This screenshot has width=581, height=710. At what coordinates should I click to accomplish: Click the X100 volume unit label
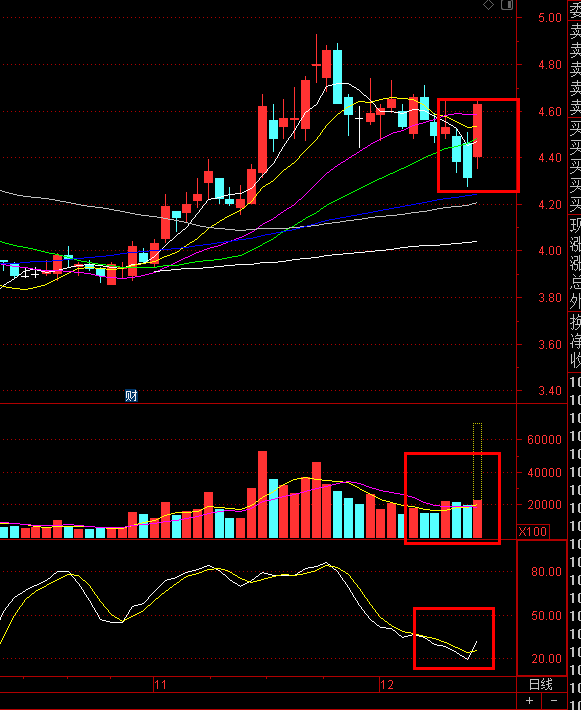533,532
